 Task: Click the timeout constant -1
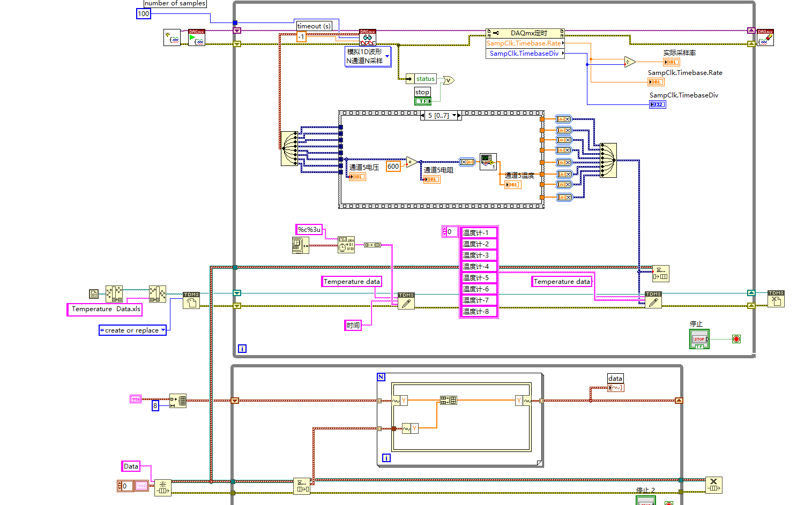[301, 37]
